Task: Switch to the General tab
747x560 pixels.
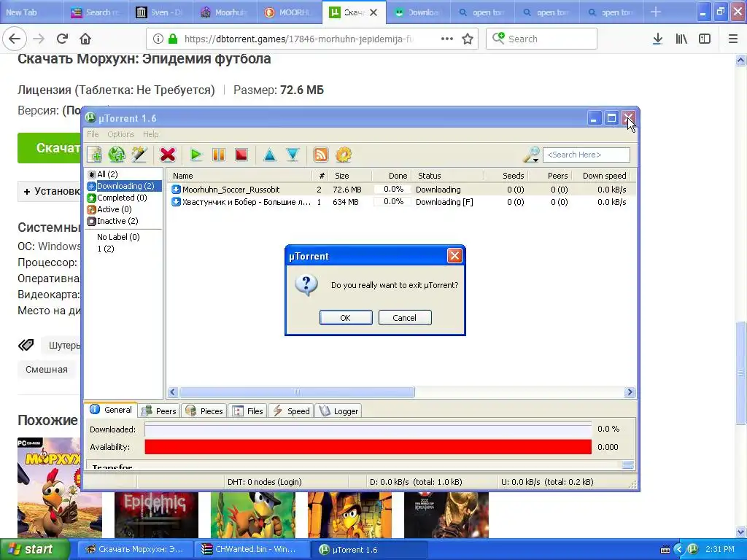Action: click(x=111, y=410)
